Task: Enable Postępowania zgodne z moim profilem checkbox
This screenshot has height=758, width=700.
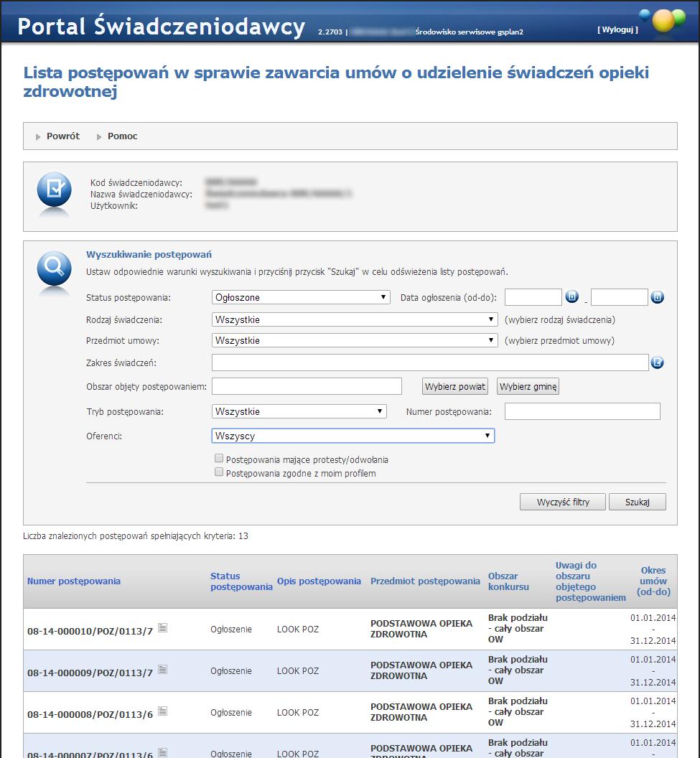Action: pos(219,472)
